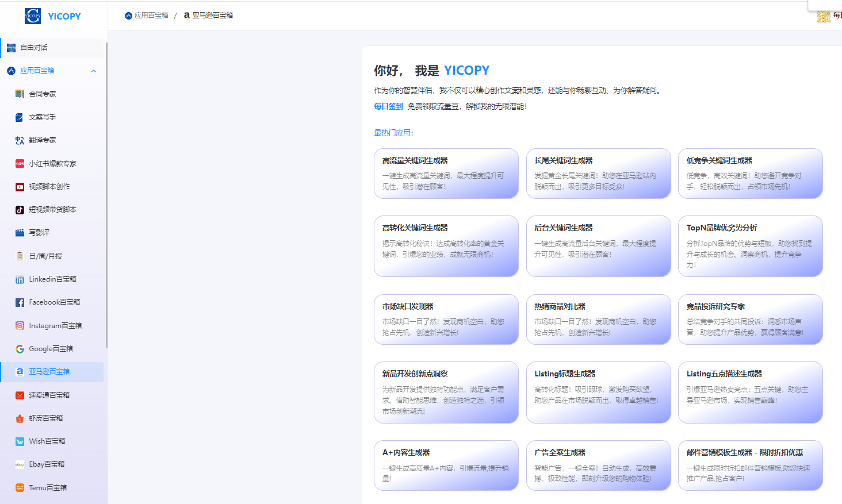
Task: Collapse the 应用百宝箱 chevron
Action: [94, 71]
